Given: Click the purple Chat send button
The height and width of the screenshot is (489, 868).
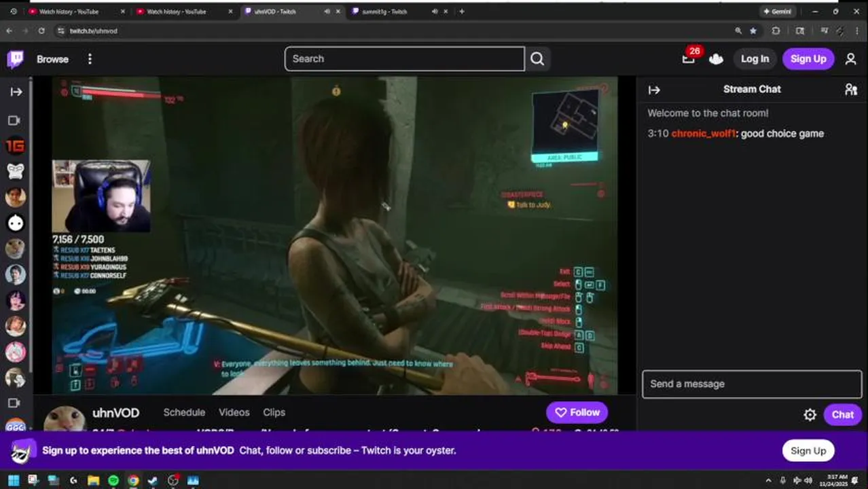Looking at the screenshot, I should tap(842, 415).
